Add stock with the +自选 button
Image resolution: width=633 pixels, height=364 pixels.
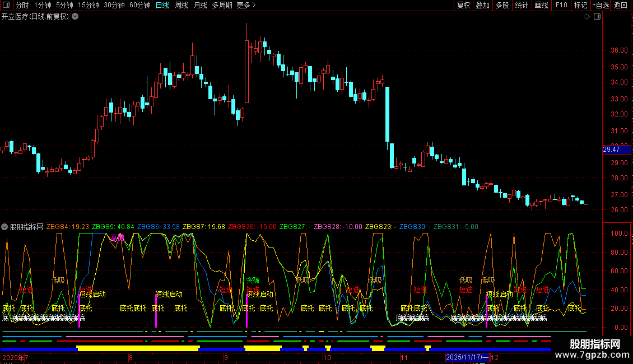tap(601, 5)
